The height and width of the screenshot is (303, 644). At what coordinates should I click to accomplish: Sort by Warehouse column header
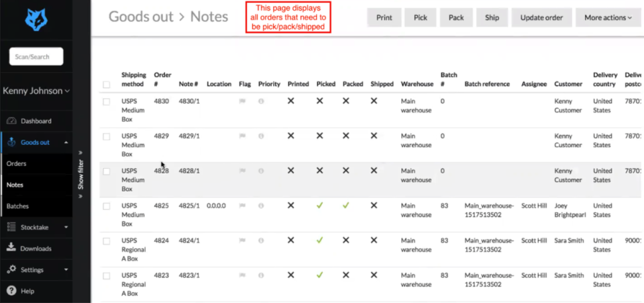(x=417, y=84)
